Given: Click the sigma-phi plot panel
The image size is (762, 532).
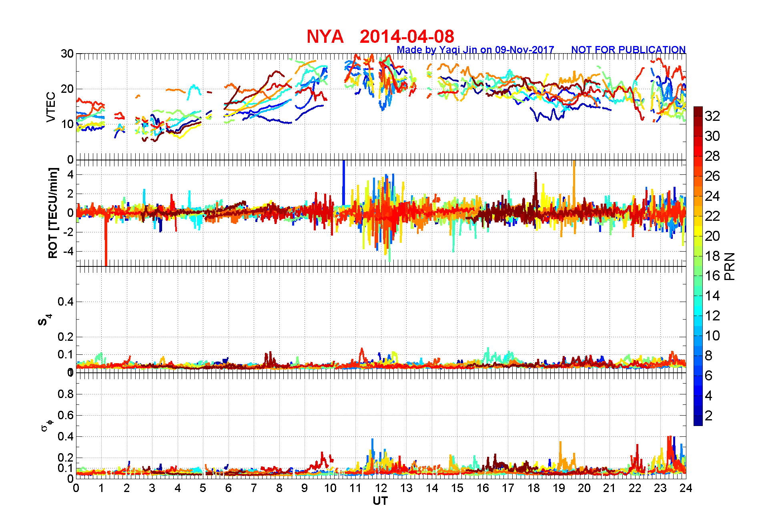Looking at the screenshot, I should tap(381, 426).
